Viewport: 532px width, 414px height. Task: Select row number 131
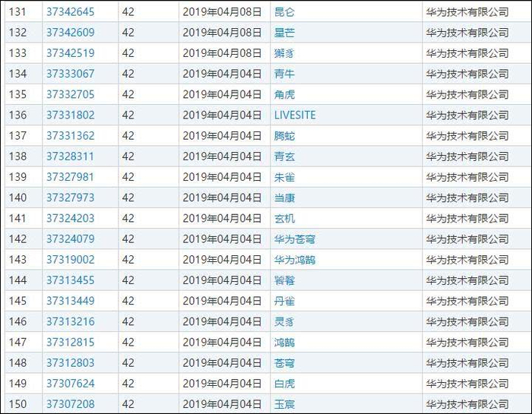click(17, 12)
